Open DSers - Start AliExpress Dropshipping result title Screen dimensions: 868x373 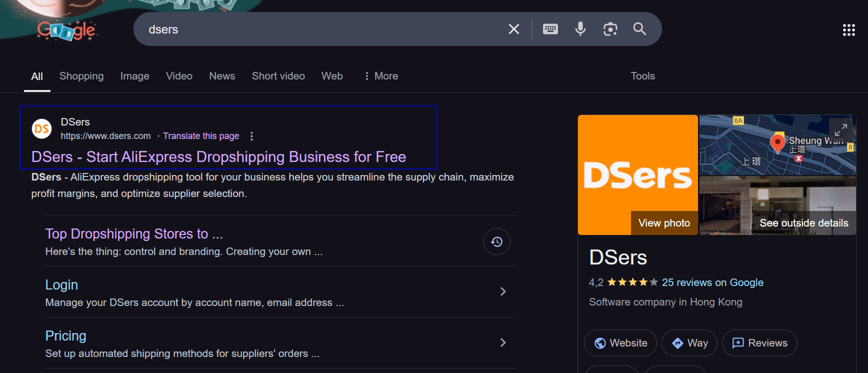point(218,157)
